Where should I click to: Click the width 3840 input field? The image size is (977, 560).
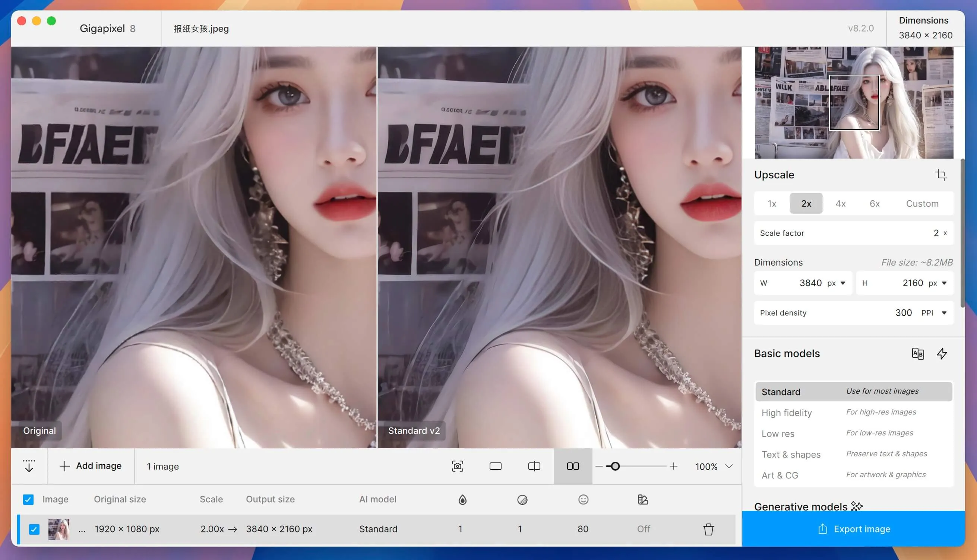point(803,283)
